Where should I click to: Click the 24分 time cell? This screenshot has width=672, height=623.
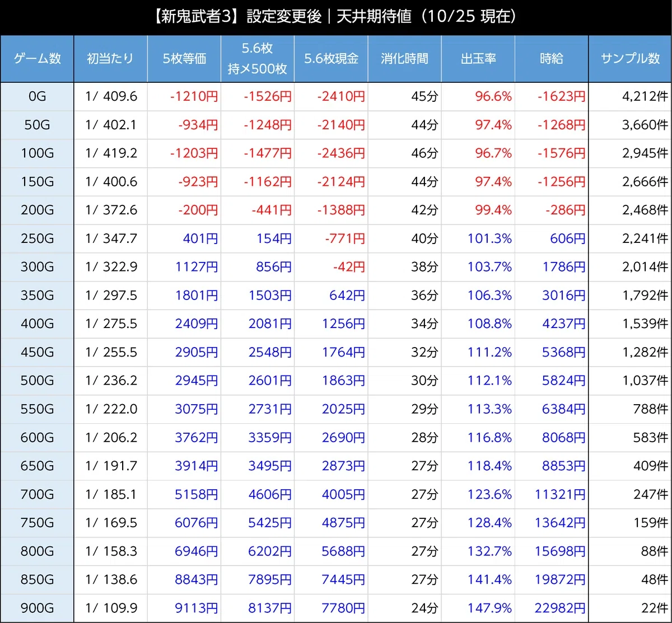tap(404, 608)
